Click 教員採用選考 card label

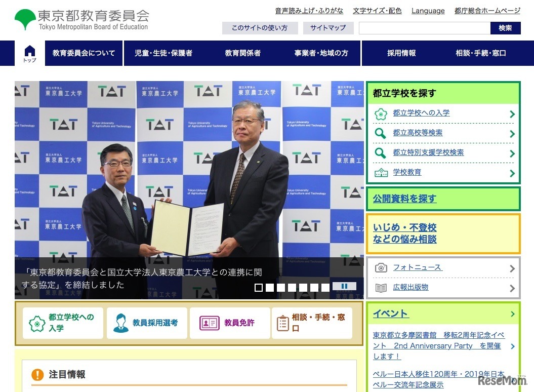[155, 323]
